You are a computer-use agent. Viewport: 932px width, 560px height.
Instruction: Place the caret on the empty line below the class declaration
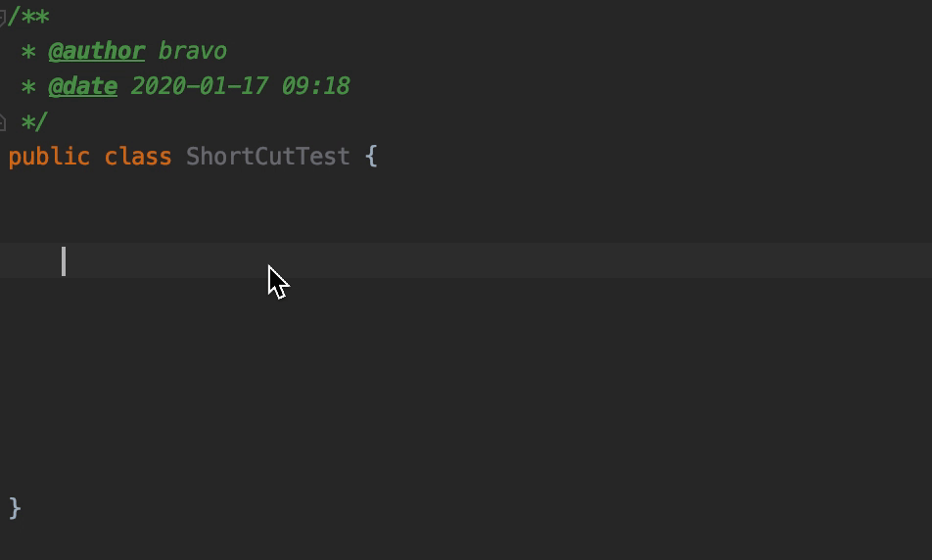pyautogui.click(x=466, y=192)
